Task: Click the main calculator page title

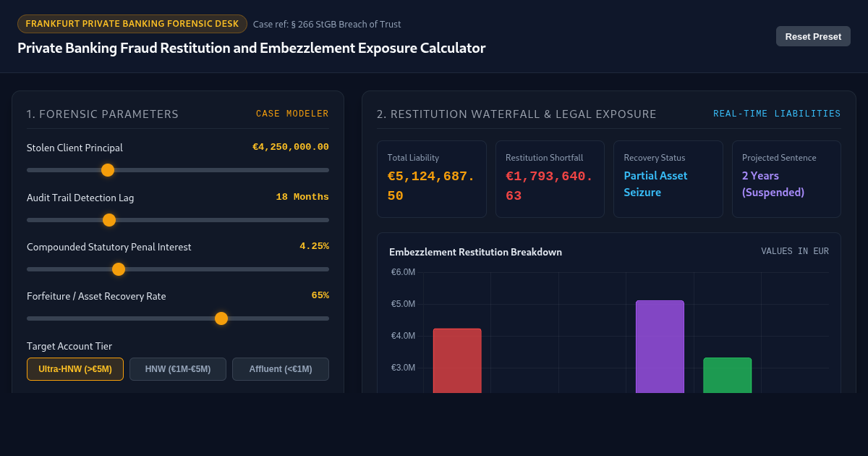Action: click(x=252, y=48)
